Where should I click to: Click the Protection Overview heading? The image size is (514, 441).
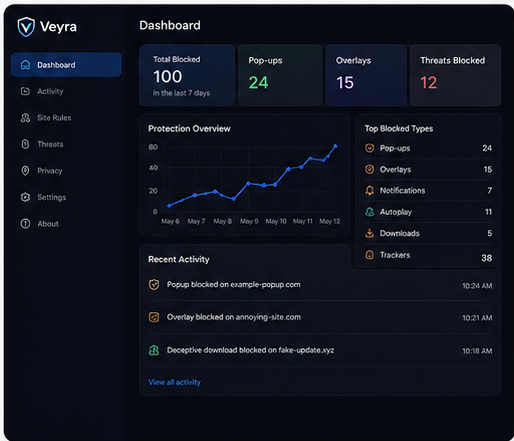click(189, 129)
